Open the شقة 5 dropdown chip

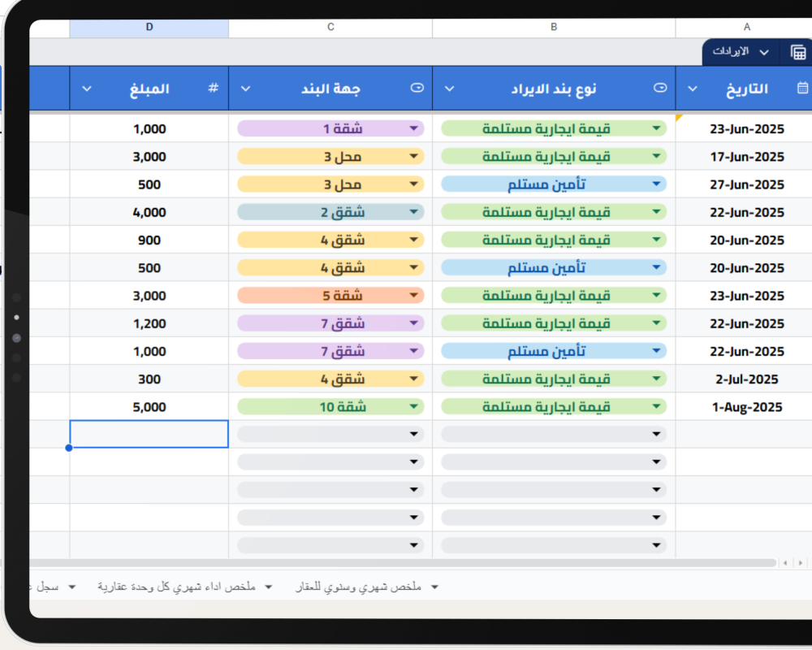[330, 296]
